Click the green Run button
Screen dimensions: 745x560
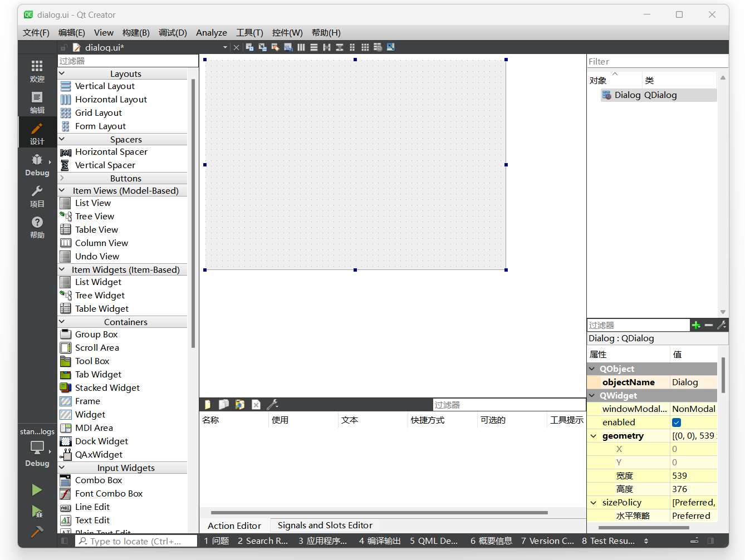pyautogui.click(x=37, y=490)
